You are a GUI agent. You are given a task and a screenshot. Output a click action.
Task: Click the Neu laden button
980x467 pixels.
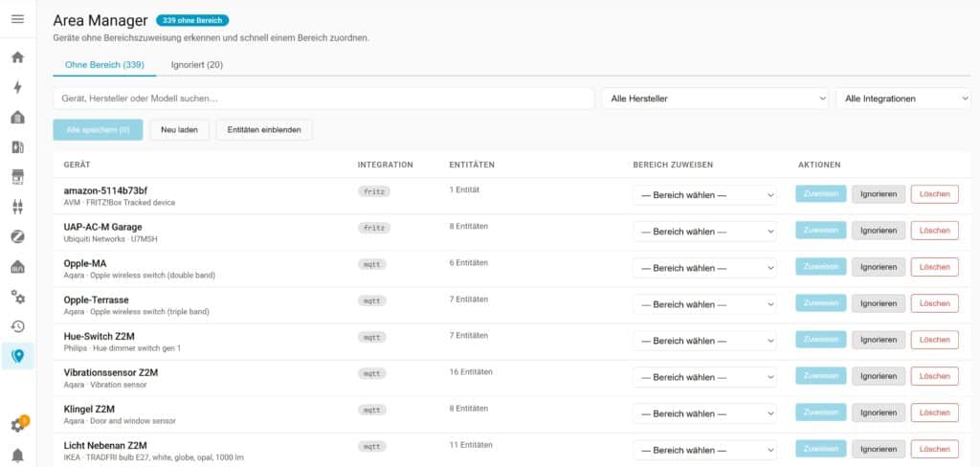coord(179,130)
